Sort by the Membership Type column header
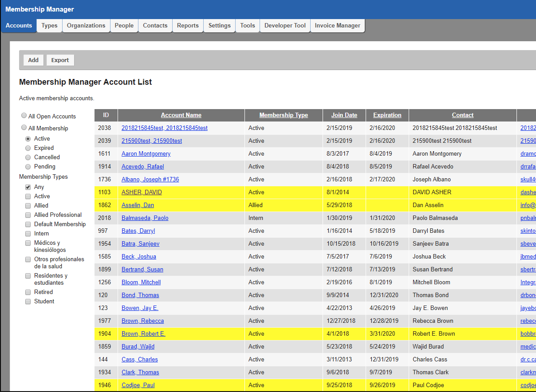The image size is (536, 392). [x=284, y=115]
